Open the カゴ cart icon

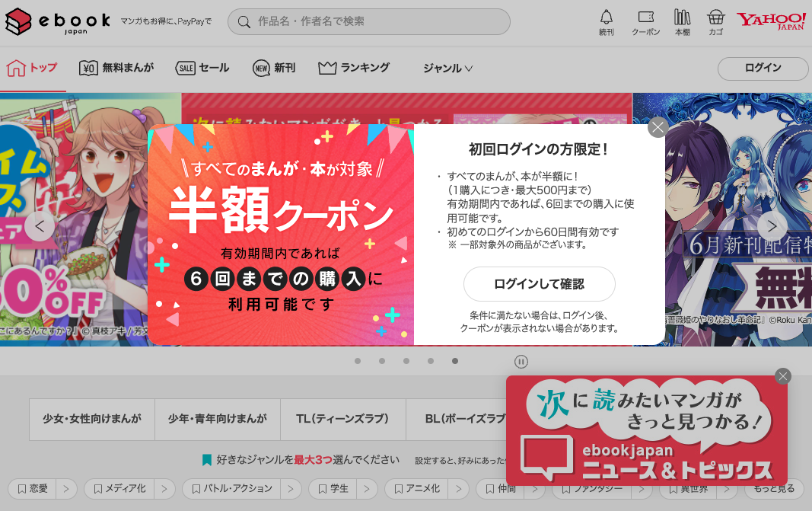point(715,23)
